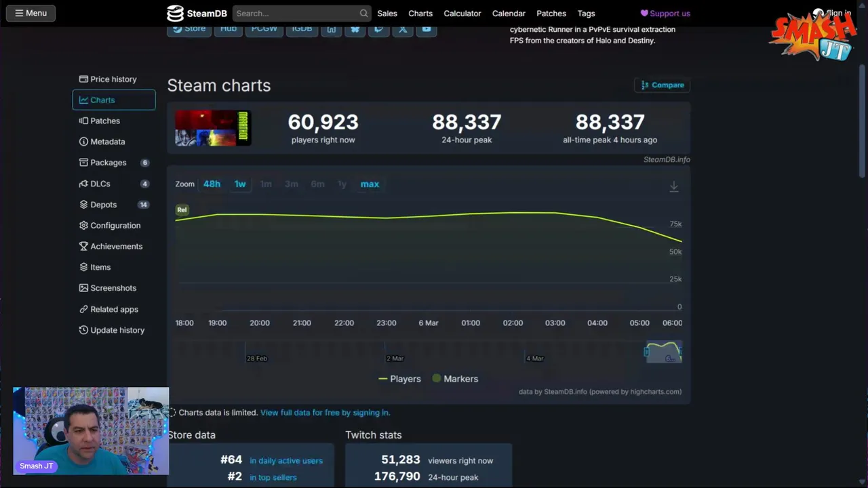
Task: Select Screenshots in the sidebar
Action: click(114, 288)
